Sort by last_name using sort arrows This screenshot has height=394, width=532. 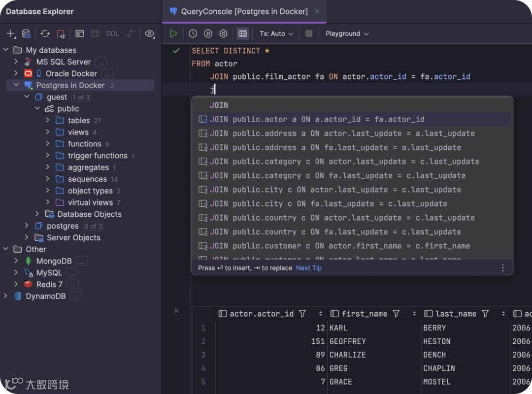503,314
